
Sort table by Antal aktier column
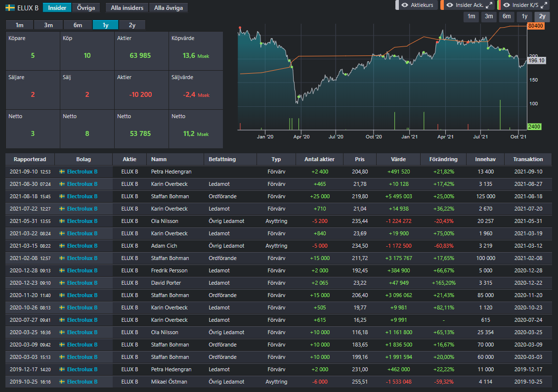click(x=319, y=159)
